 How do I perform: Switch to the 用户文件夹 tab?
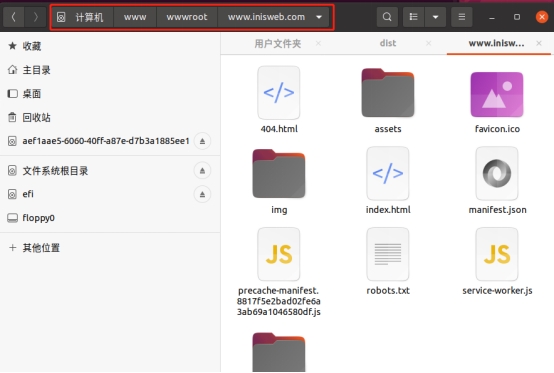(278, 43)
